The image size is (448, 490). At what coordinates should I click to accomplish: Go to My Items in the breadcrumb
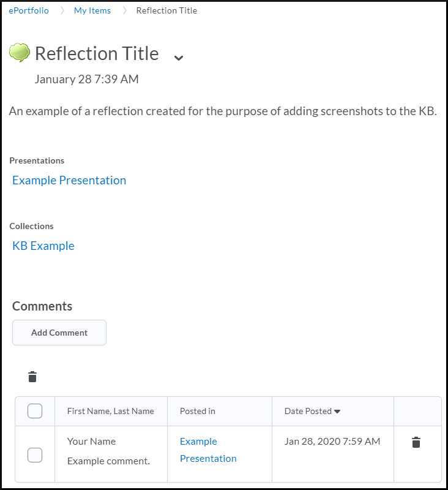[92, 10]
